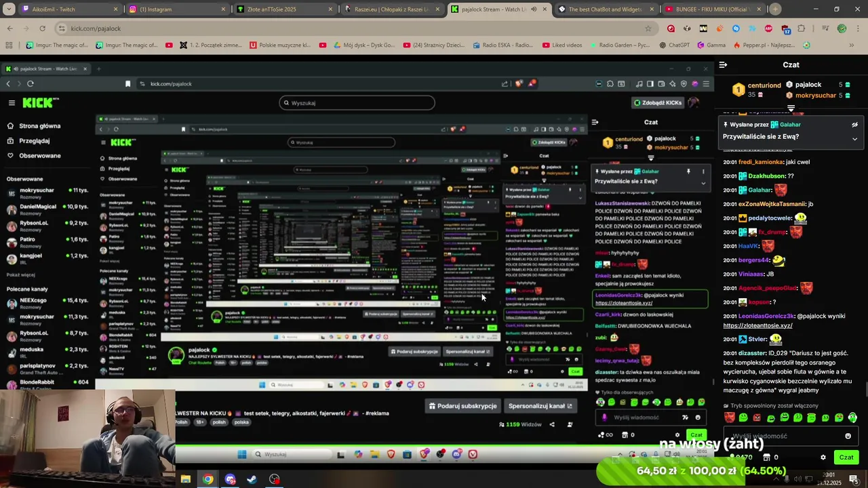Click Personalizuj kanał button in stream

tap(540, 406)
